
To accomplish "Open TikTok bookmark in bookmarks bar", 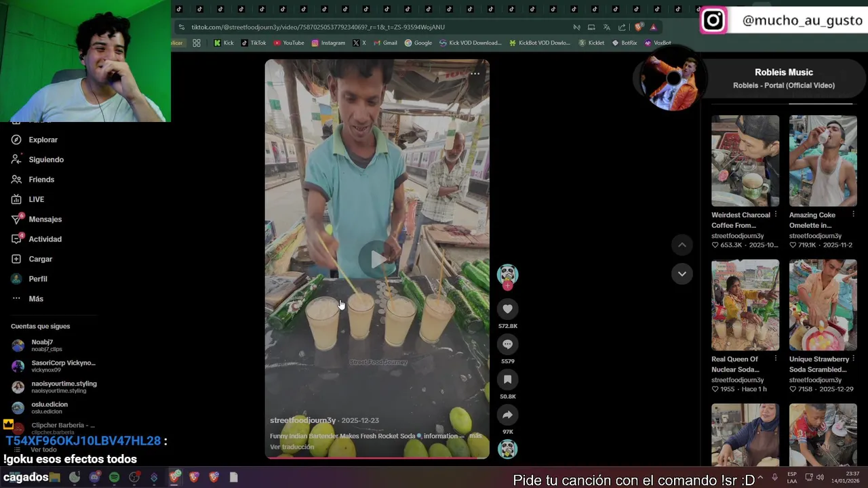I will point(254,43).
